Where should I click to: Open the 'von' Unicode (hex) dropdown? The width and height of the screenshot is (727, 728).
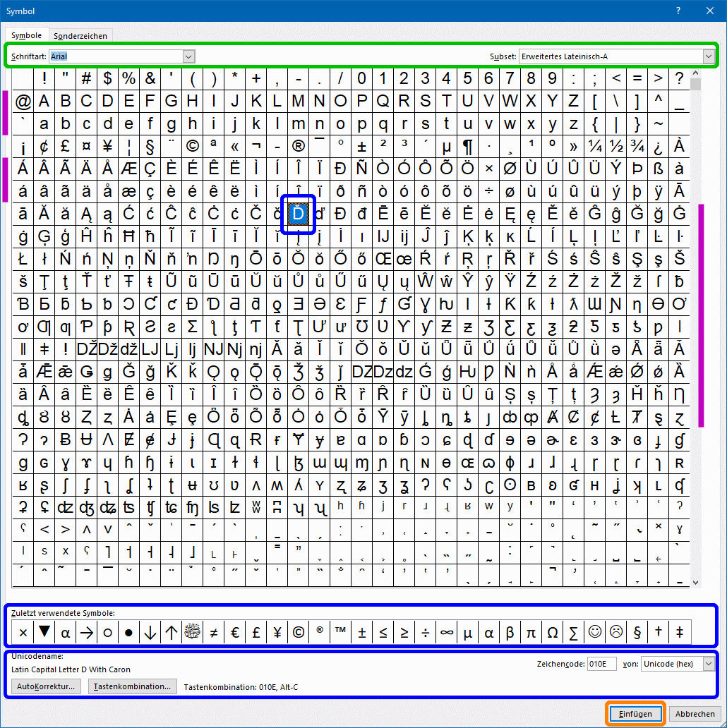tap(709, 664)
